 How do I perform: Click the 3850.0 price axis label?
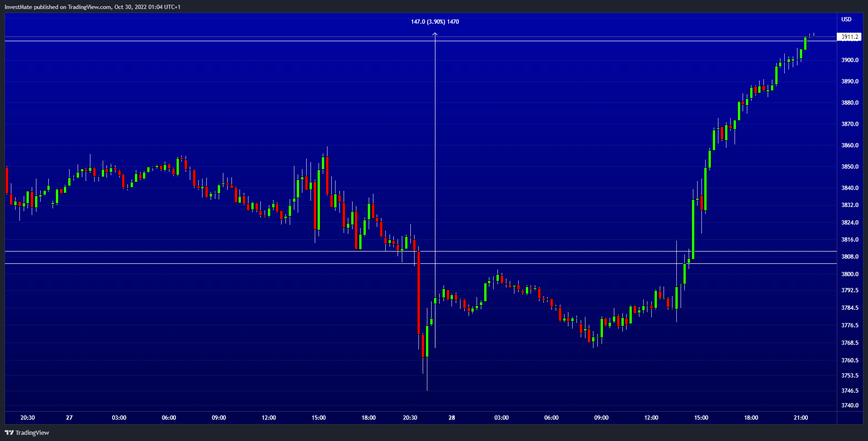click(850, 167)
